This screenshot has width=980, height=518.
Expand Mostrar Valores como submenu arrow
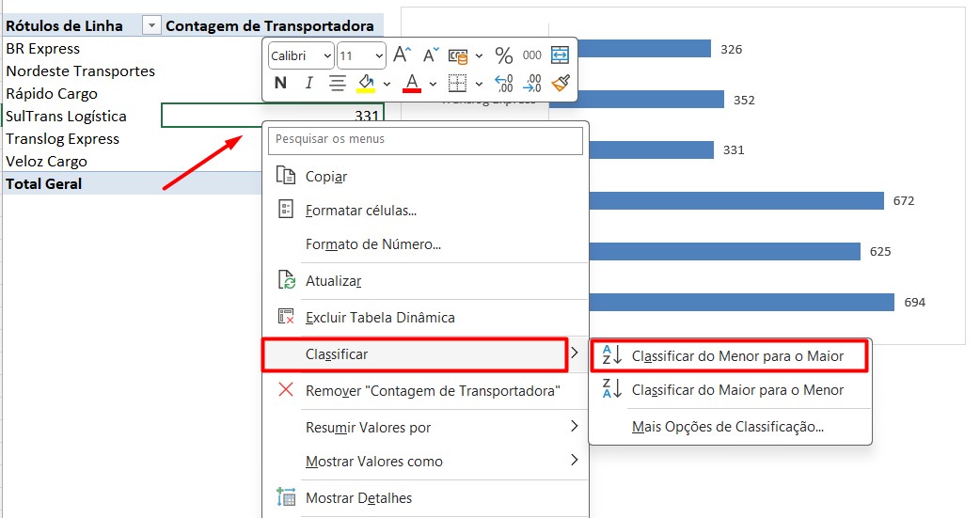pos(575,460)
